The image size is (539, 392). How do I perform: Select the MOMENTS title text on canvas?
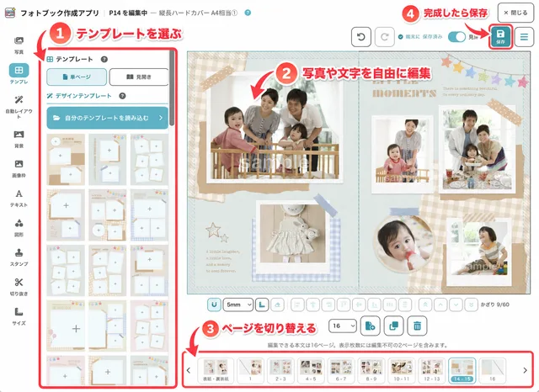(404, 93)
